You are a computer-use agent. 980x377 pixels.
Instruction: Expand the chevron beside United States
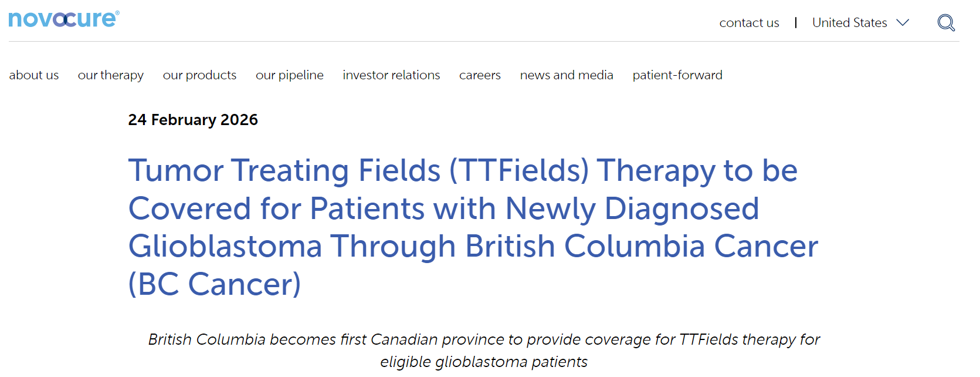[x=903, y=23]
